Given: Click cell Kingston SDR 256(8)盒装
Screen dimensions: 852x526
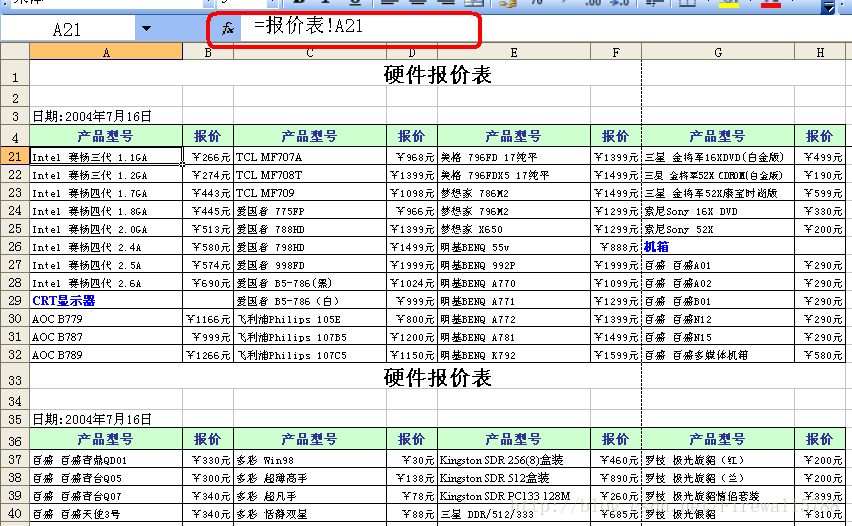Looking at the screenshot, I should pos(513,460).
